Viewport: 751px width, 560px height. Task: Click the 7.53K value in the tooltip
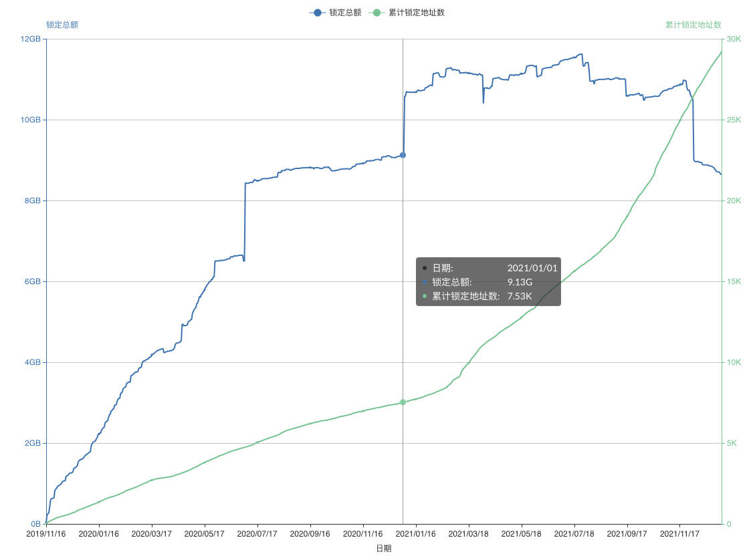click(520, 296)
